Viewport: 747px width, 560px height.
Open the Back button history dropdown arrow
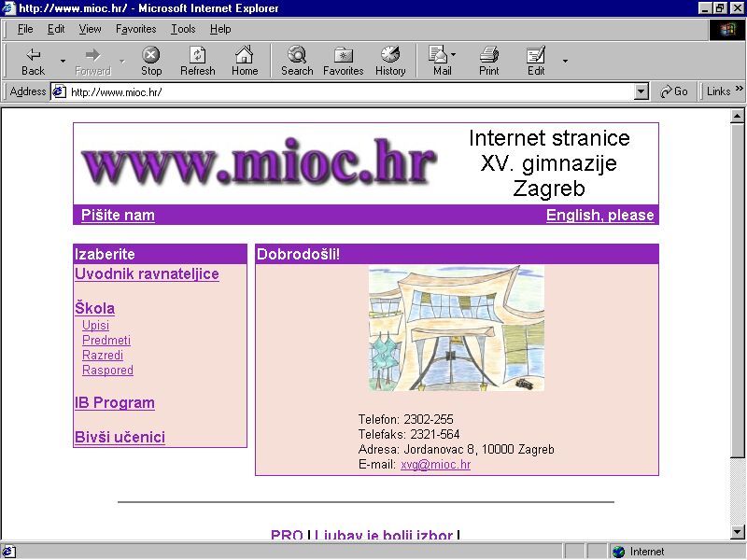pos(63,62)
